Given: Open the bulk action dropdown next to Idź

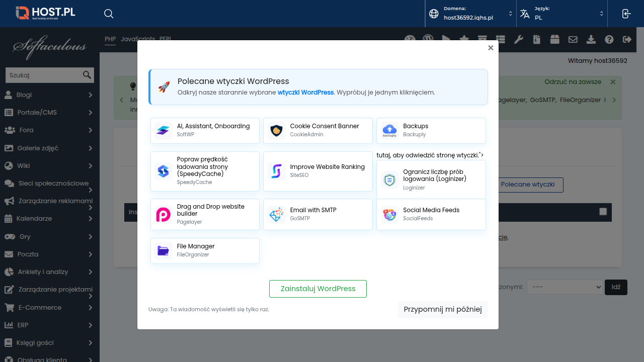Looking at the screenshot, I should 565,287.
